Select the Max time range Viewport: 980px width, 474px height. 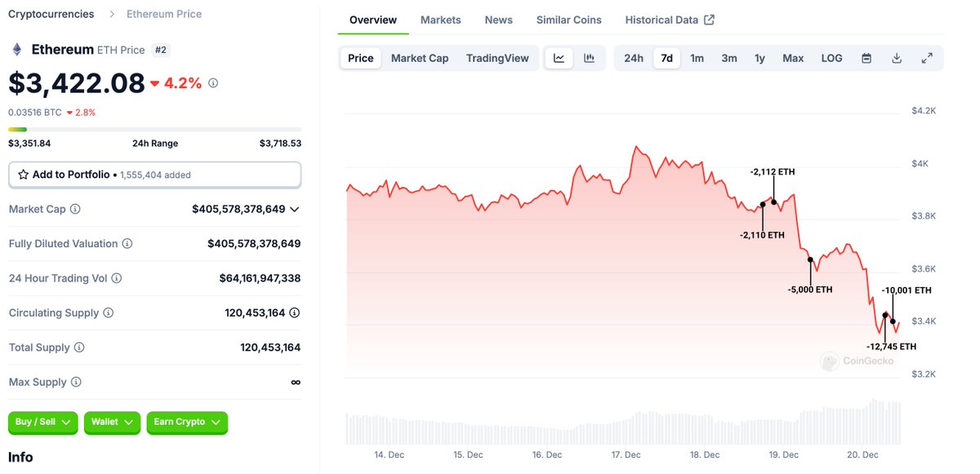pyautogui.click(x=792, y=58)
